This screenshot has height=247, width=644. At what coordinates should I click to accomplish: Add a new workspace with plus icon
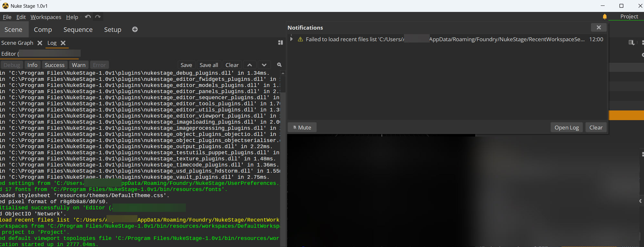tap(135, 29)
